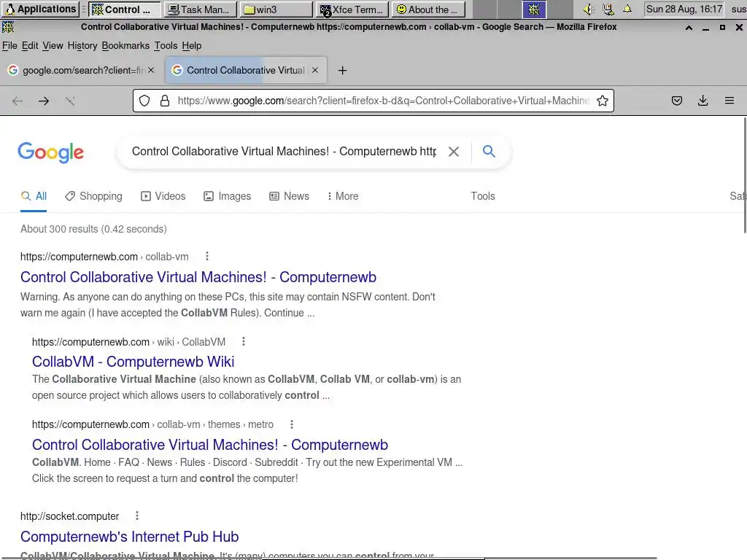This screenshot has height=560, width=747.
Task: Open the View menu
Action: 53,46
